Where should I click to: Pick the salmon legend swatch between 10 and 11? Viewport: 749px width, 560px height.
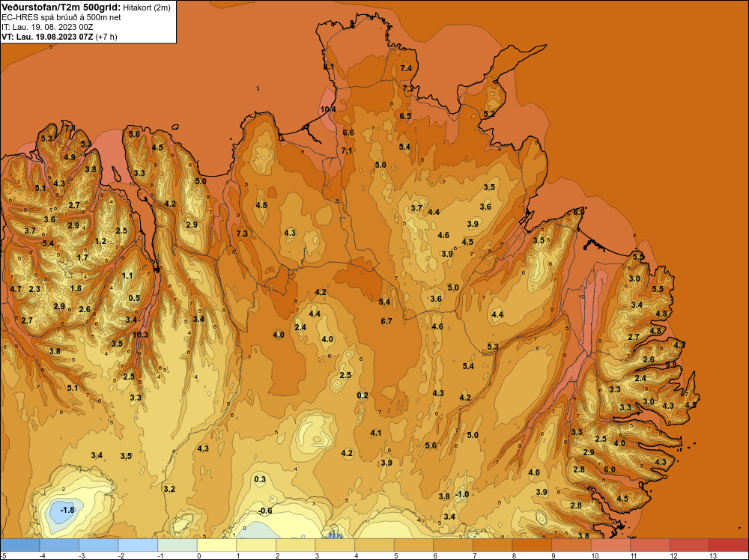click(610, 545)
